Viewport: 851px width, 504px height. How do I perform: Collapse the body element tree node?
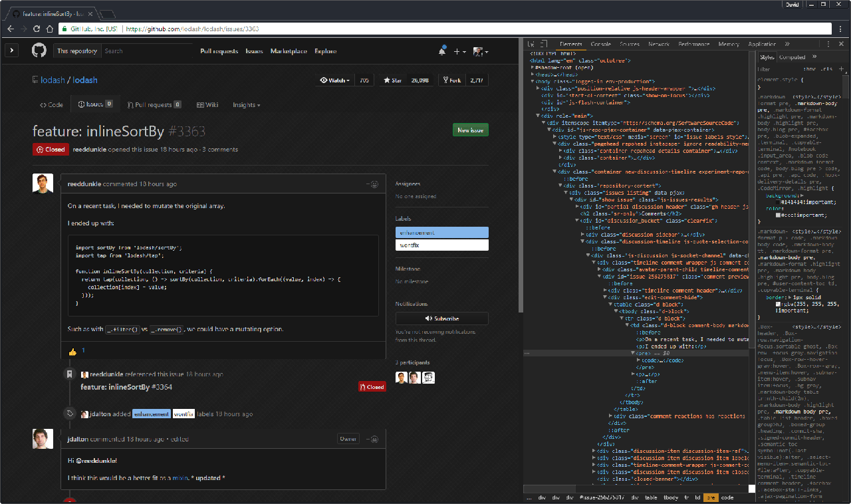click(533, 81)
